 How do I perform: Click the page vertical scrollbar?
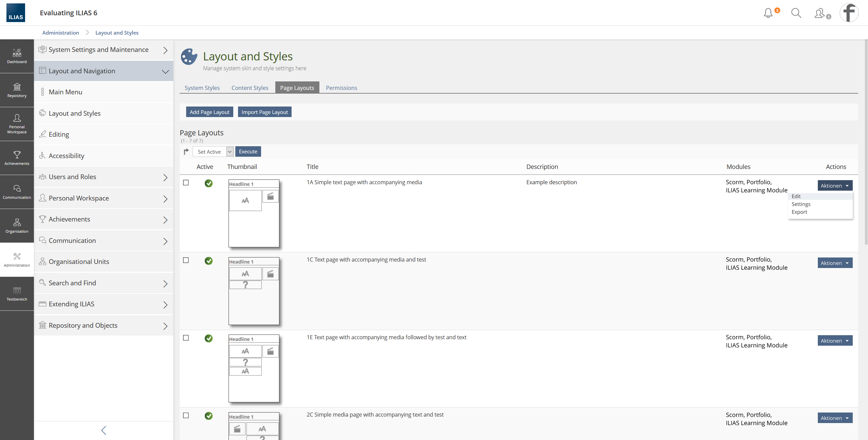[866, 142]
